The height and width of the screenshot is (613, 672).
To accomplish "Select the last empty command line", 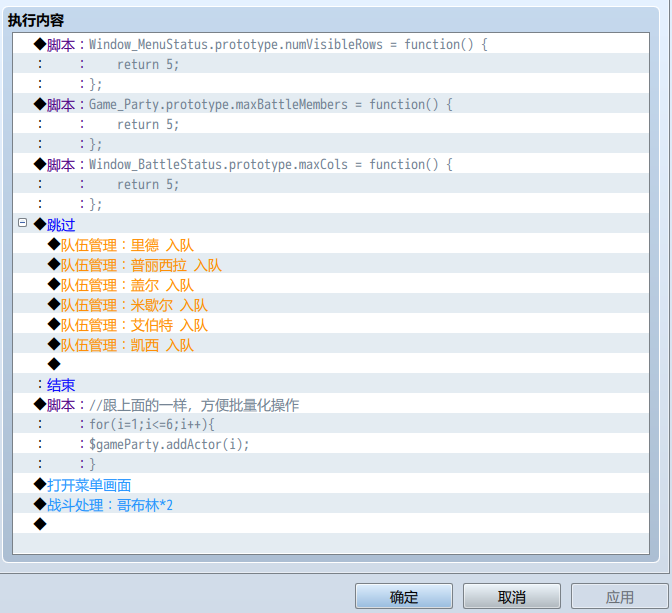I will [x=331, y=523].
